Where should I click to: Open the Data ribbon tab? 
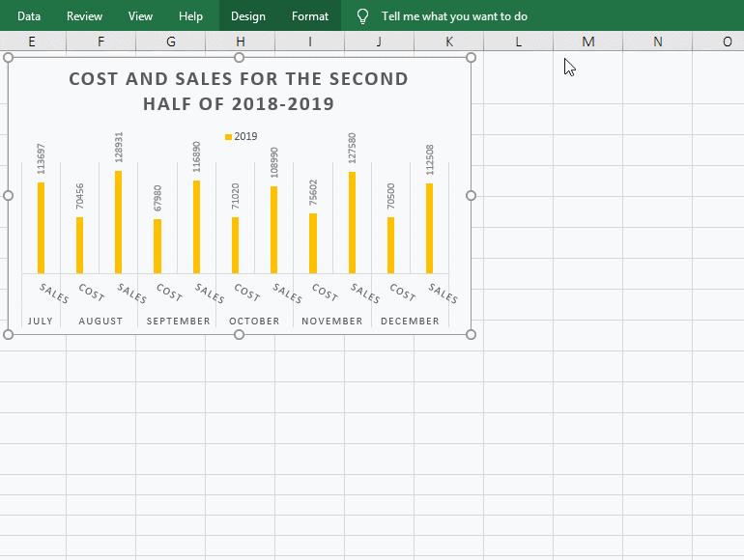[29, 16]
